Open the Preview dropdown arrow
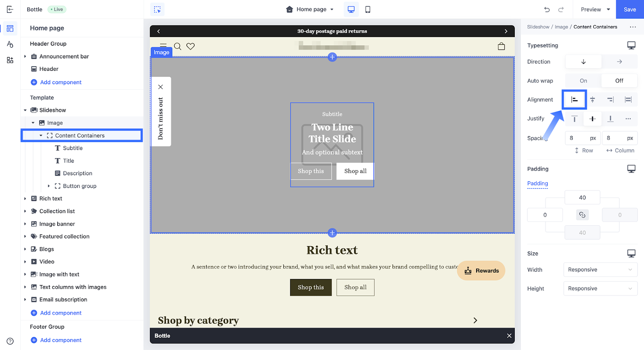 coord(608,9)
